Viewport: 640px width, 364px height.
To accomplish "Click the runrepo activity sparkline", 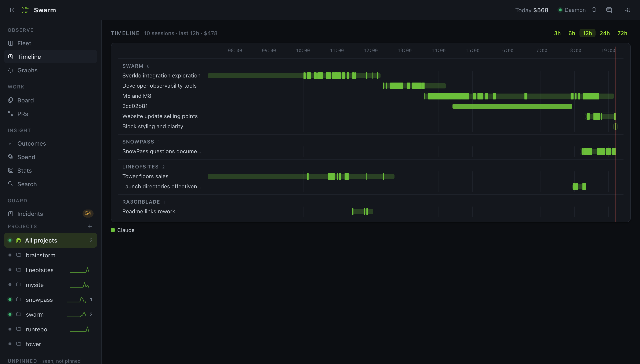I will point(80,329).
